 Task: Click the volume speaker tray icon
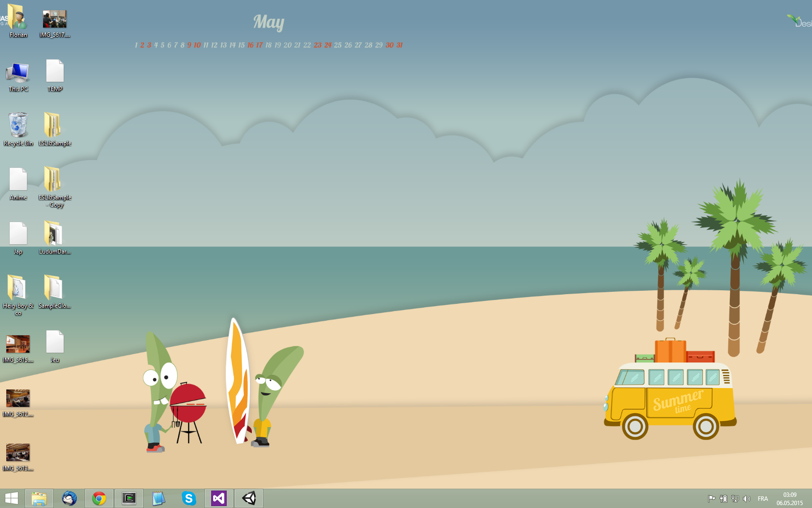pos(747,499)
